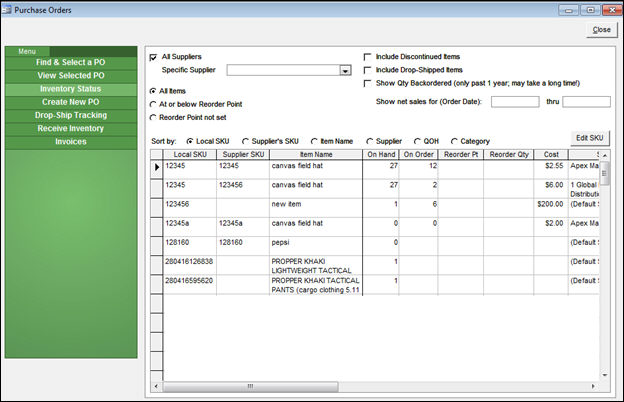Click the vertical scrollbar thumb
This screenshot has height=402, width=624.
[x=604, y=174]
